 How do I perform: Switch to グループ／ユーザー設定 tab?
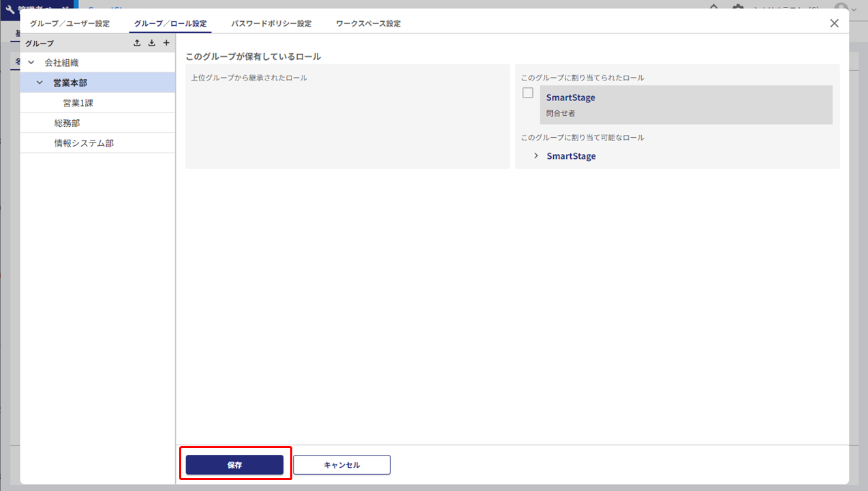[x=69, y=24]
